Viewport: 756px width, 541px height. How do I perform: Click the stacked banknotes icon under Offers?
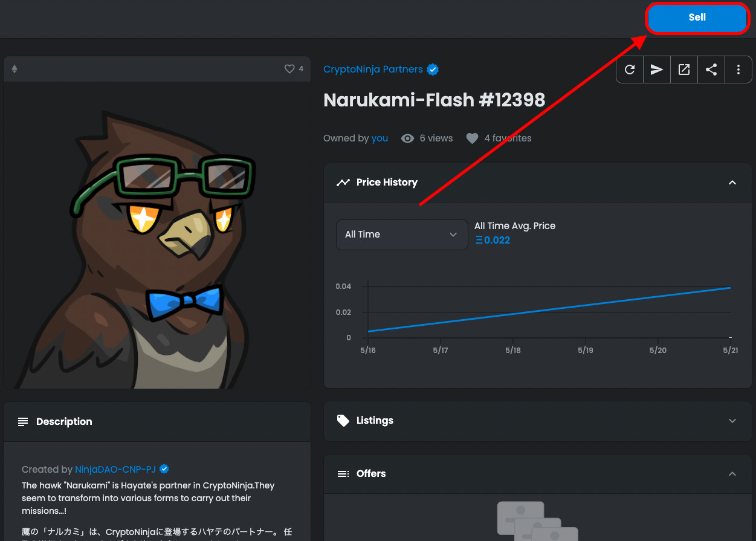click(x=537, y=521)
